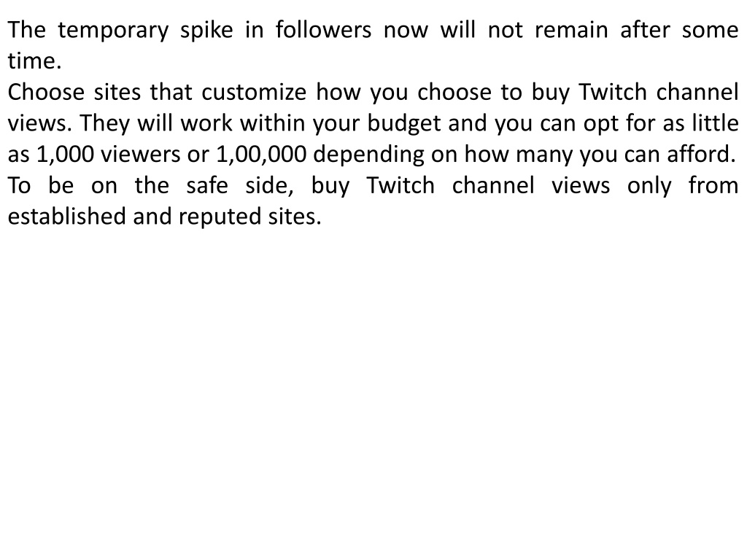The width and height of the screenshot is (747, 560).
Task: Click the word "customize"
Action: click(253, 91)
